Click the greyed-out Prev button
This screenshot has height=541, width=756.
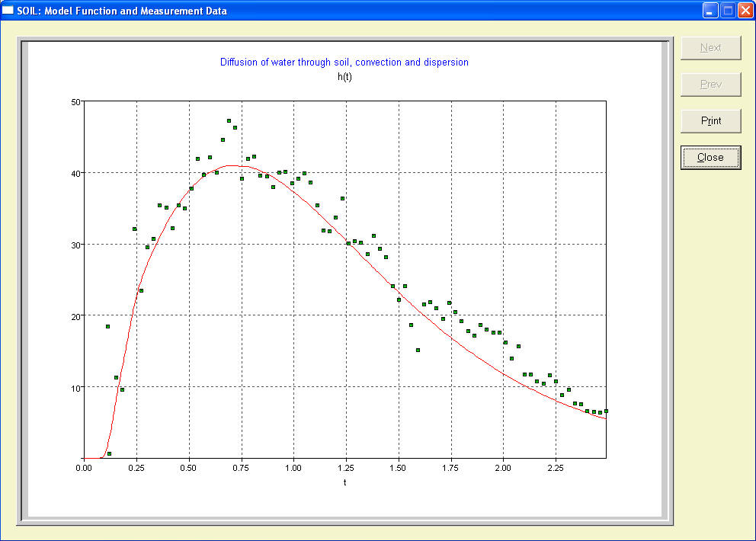(710, 84)
